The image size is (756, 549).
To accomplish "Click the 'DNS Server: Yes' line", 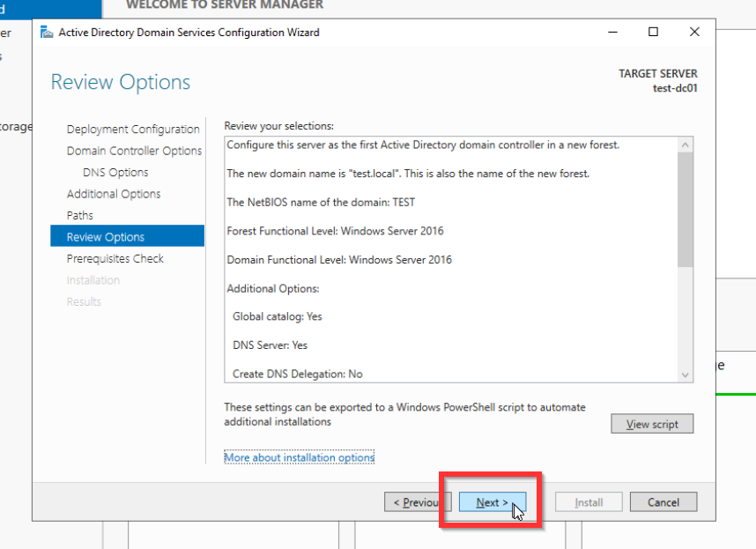I will tap(270, 345).
